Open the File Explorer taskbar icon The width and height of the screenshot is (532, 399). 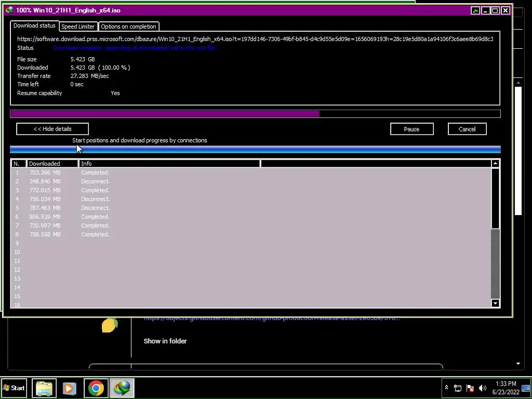point(44,388)
